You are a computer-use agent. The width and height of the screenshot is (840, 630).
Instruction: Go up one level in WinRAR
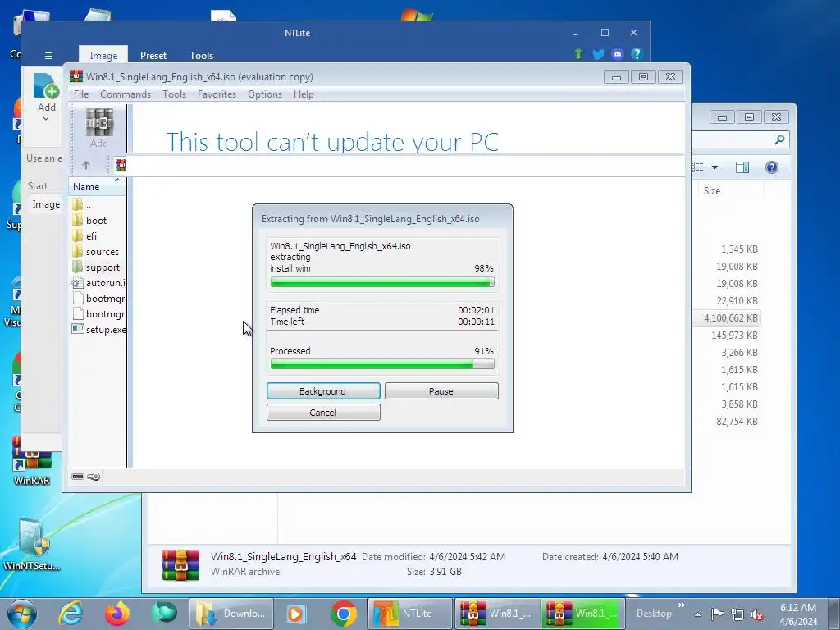(x=85, y=165)
